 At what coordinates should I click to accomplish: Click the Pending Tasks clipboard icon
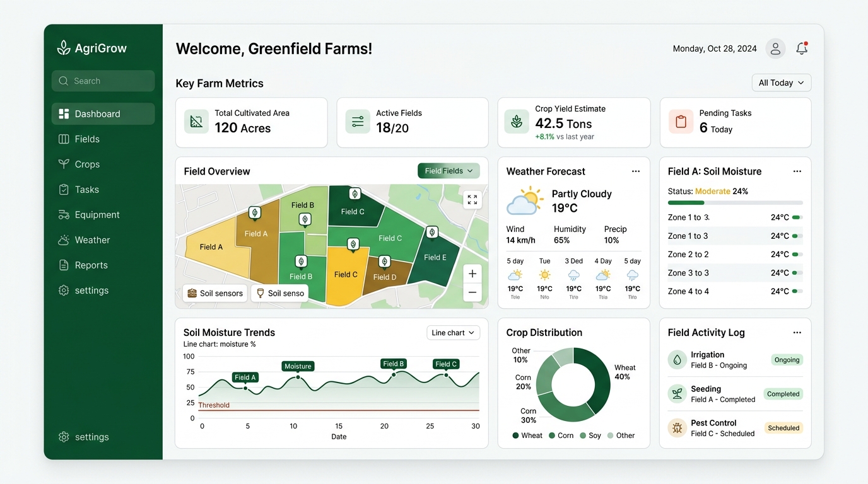[x=681, y=122]
